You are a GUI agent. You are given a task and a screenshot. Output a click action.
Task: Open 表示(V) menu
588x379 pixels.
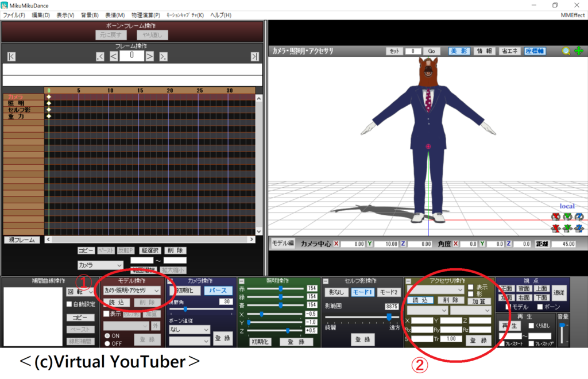pos(65,15)
